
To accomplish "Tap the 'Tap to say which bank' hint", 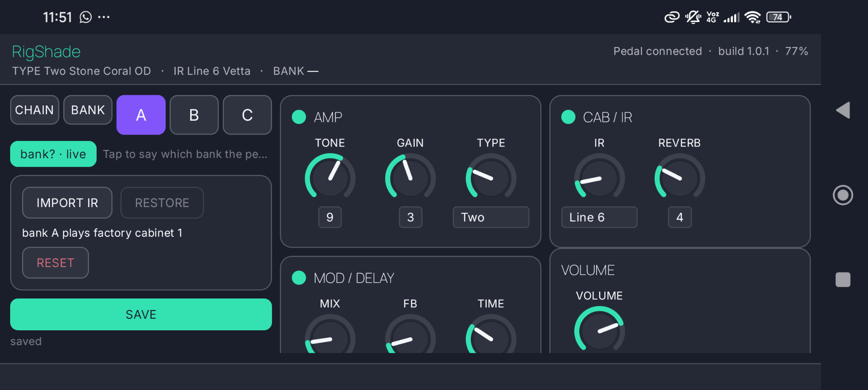I will [185, 154].
